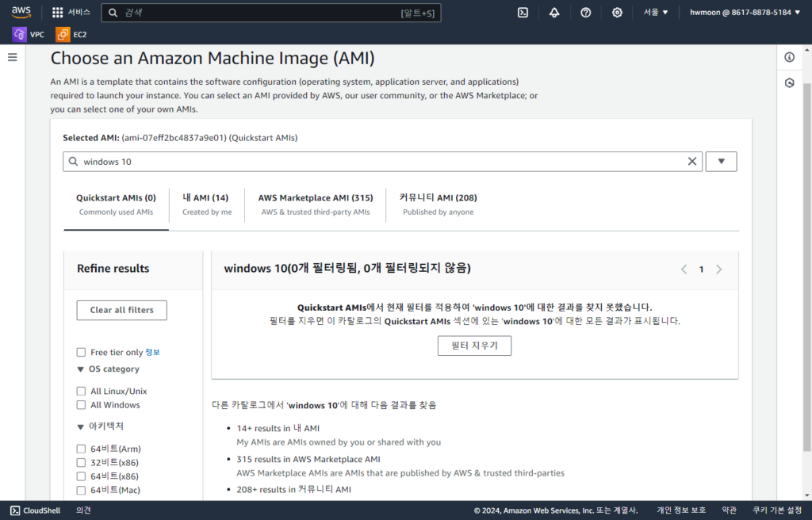Select the Quickstart AMIs tab
812x520 pixels.
pos(116,204)
